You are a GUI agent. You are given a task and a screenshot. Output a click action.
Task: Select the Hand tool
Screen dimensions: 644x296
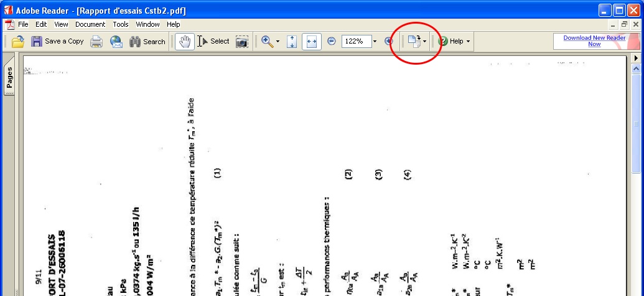pyautogui.click(x=185, y=42)
